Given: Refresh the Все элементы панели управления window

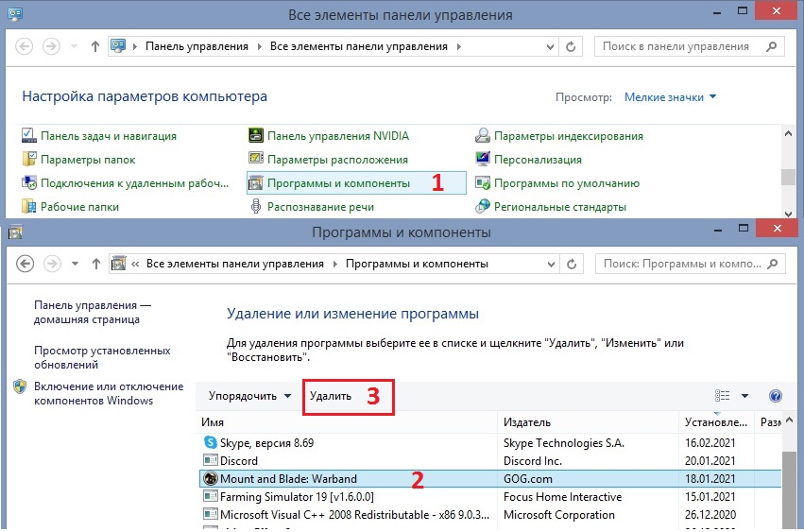Looking at the screenshot, I should point(571,46).
